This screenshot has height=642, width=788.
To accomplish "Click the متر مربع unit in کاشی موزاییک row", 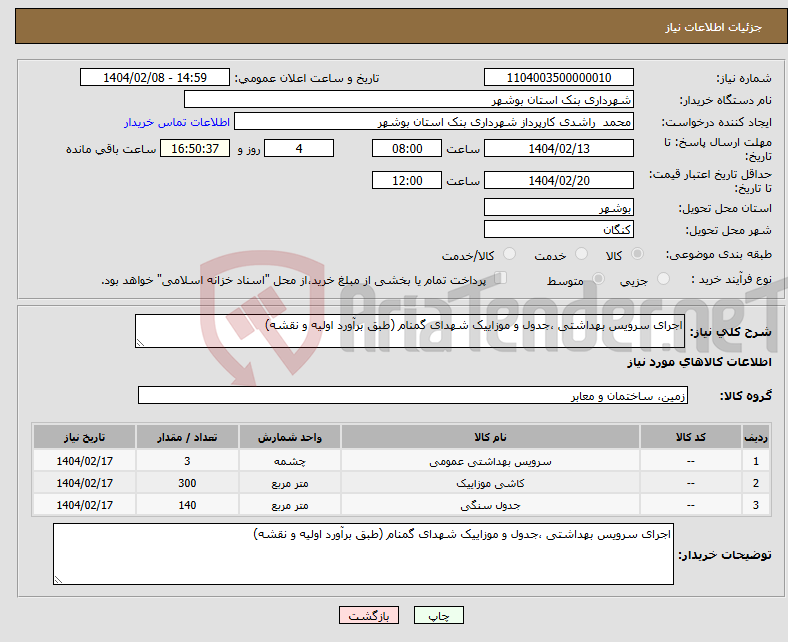I will 290,483.
